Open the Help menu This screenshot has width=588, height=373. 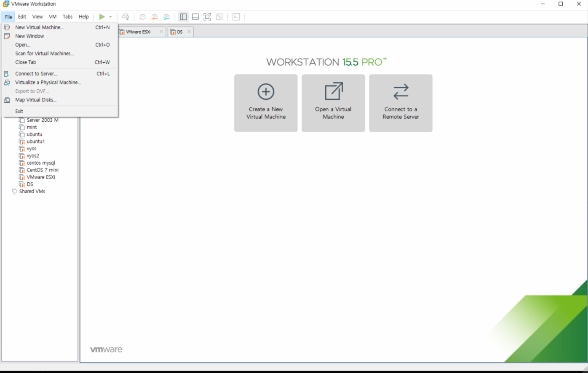(x=84, y=17)
